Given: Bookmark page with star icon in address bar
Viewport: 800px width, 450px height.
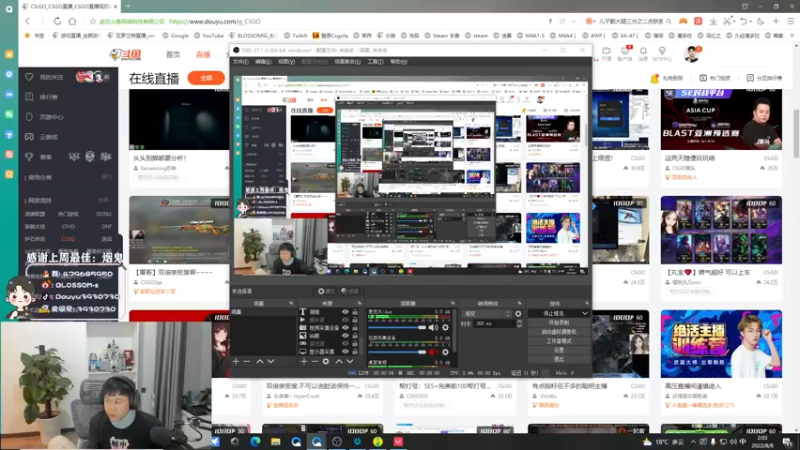Looking at the screenshot, I should 93,21.
